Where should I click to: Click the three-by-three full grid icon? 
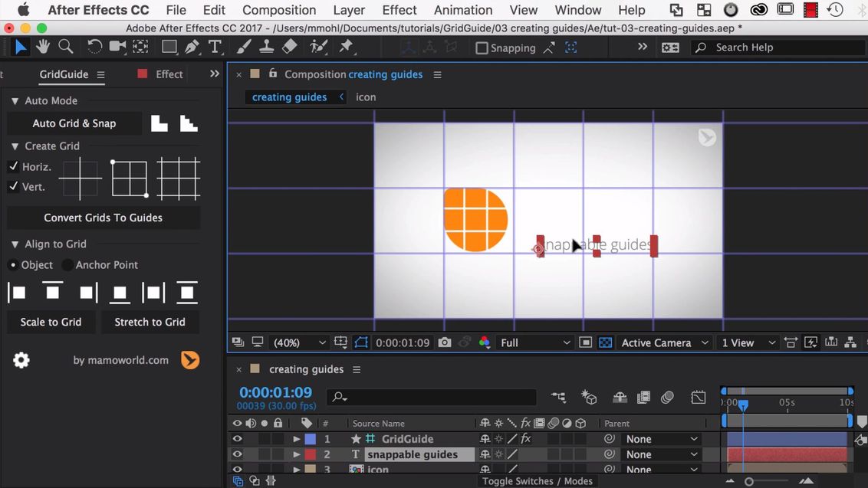(x=178, y=178)
